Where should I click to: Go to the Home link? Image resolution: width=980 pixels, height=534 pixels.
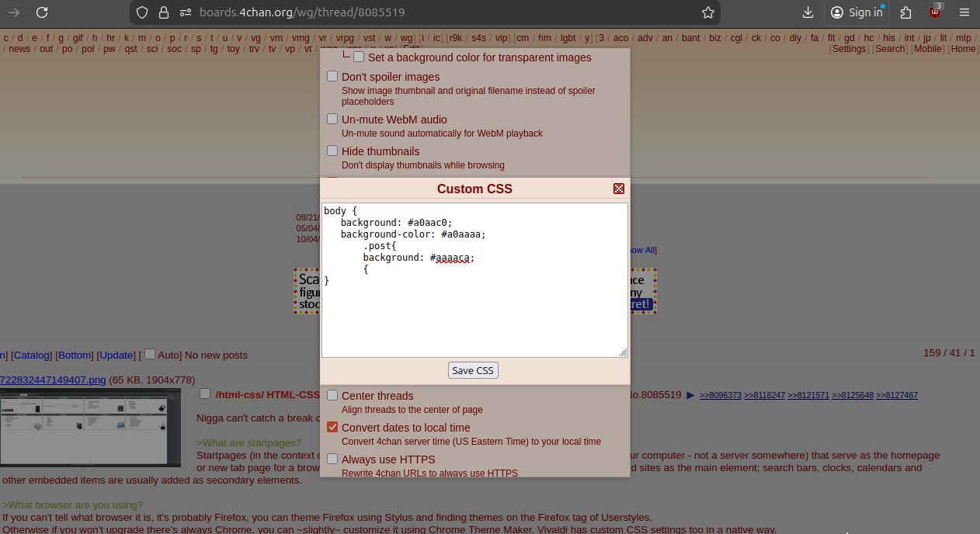[963, 48]
